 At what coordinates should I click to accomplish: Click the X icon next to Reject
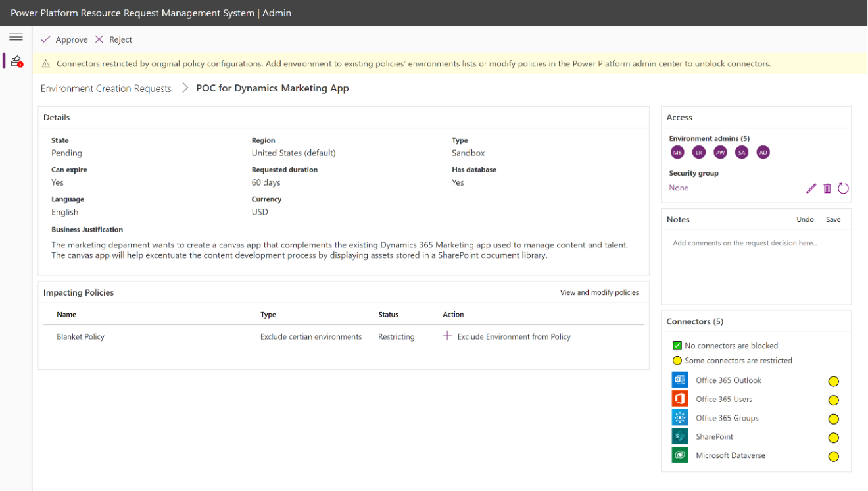click(x=99, y=39)
